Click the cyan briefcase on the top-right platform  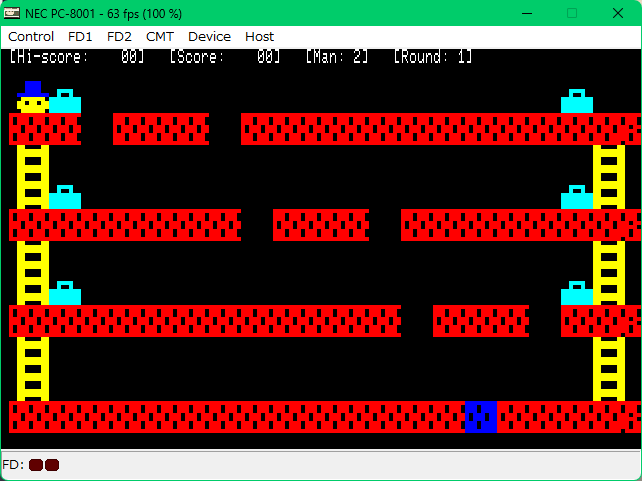(x=577, y=101)
